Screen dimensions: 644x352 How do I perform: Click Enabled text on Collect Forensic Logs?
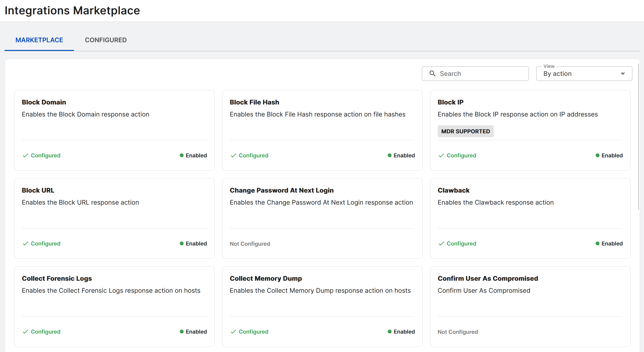point(196,332)
